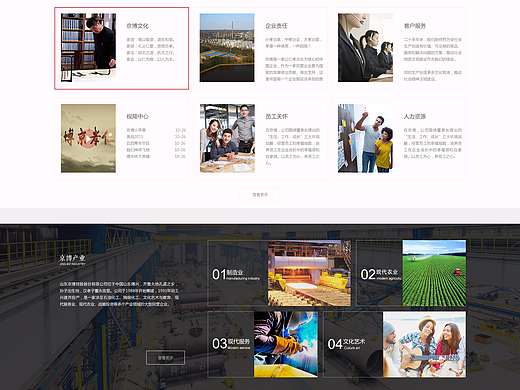Open the 员工关怀 team photo
520x390 pixels.
(x=227, y=138)
